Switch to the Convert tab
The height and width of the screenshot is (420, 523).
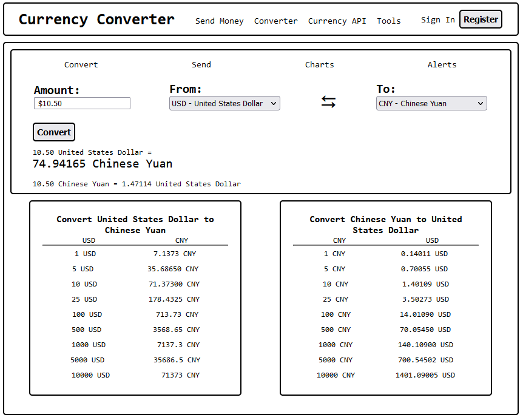(x=81, y=65)
